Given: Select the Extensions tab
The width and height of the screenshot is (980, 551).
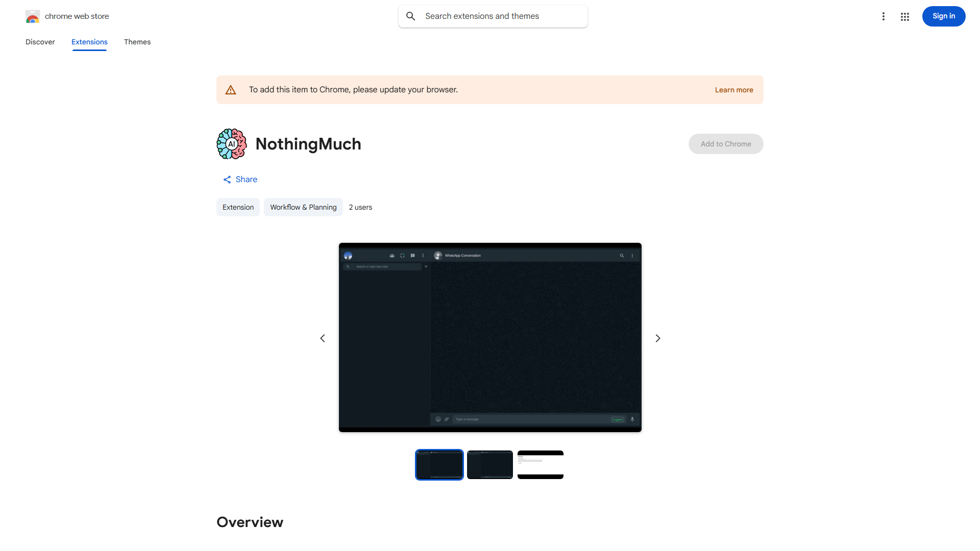Looking at the screenshot, I should [89, 42].
